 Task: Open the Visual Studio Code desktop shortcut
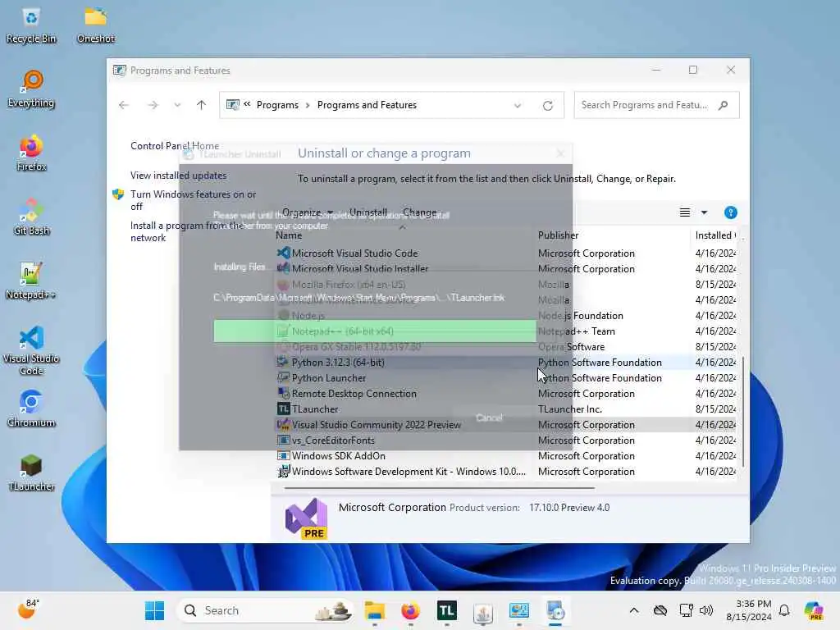click(31, 350)
